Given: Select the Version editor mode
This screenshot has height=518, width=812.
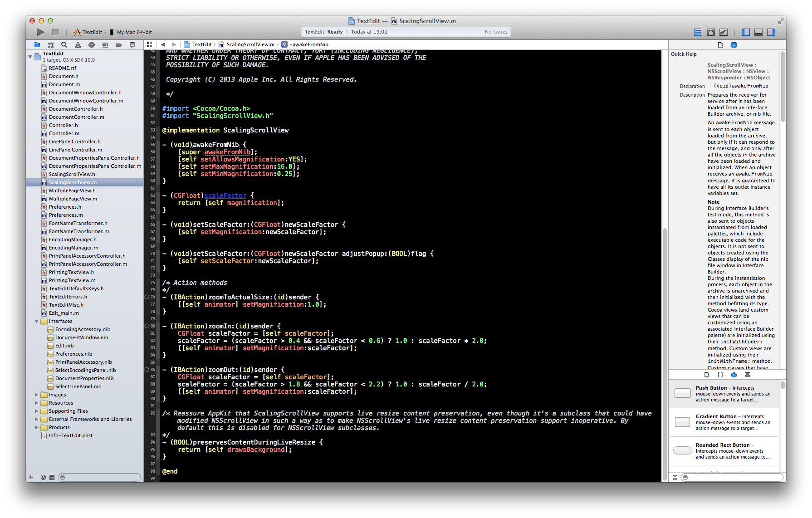Looking at the screenshot, I should (x=724, y=32).
